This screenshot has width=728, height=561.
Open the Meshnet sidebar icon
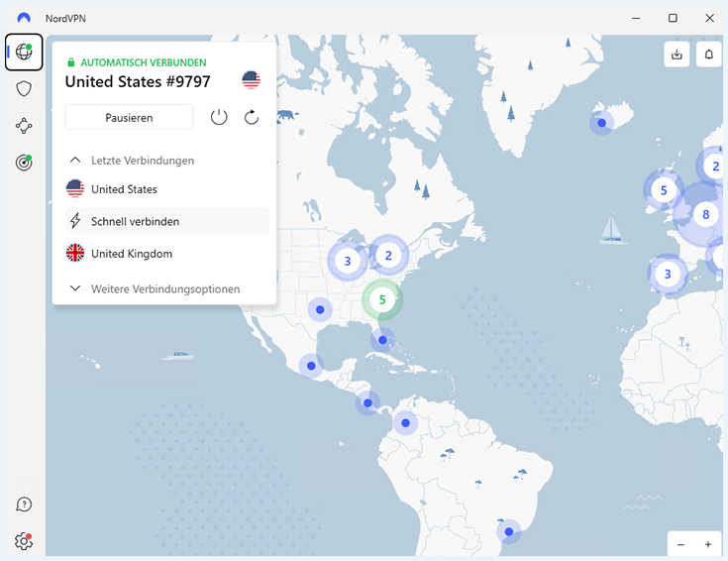[24, 126]
